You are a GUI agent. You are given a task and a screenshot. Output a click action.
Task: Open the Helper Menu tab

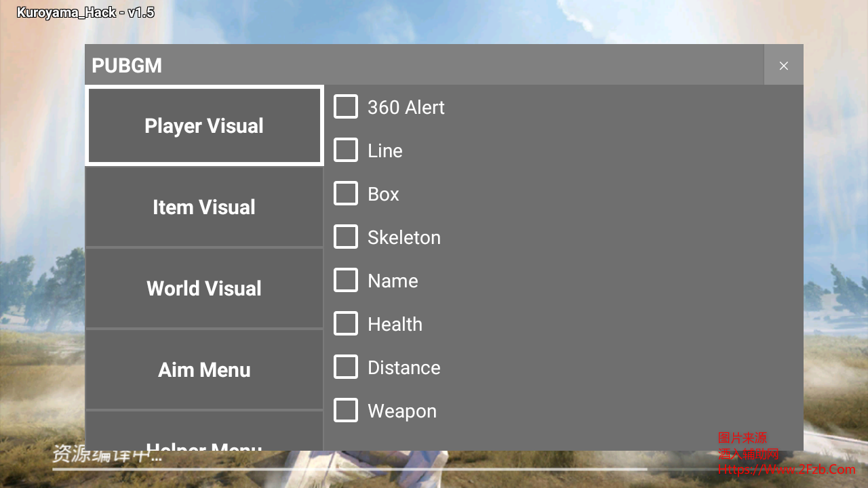point(204,432)
